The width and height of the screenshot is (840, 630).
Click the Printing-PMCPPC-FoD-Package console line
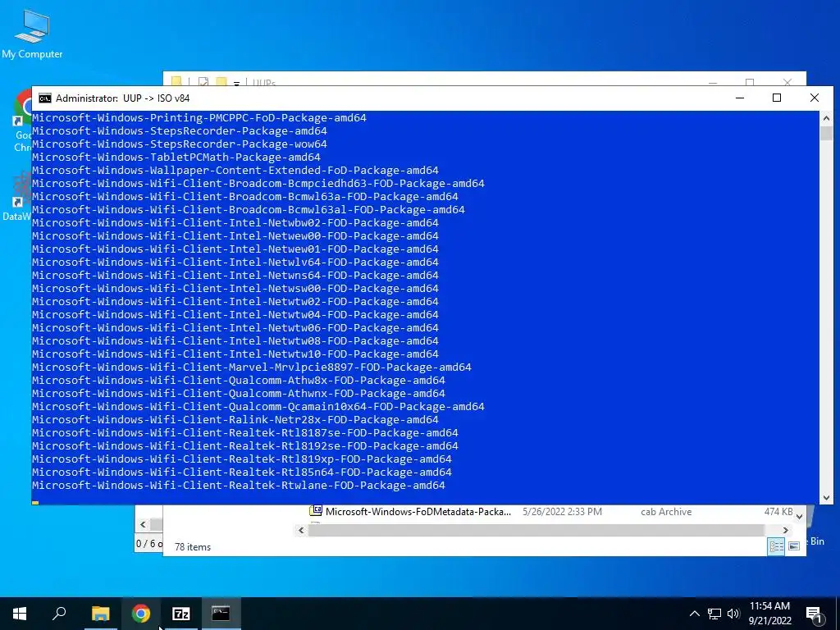[199, 118]
